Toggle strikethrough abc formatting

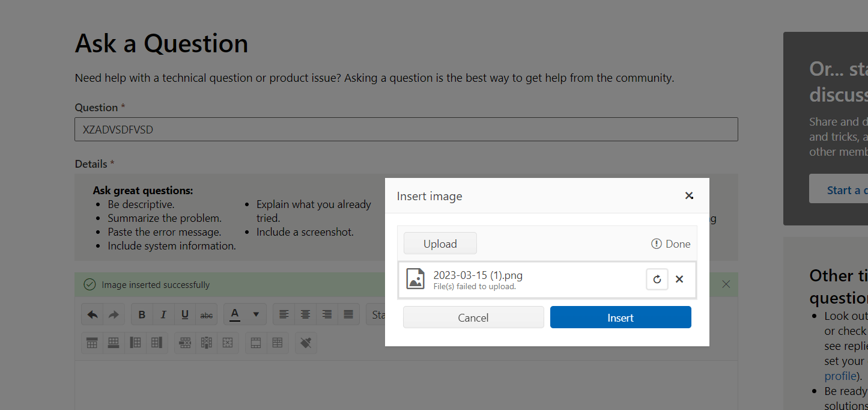click(207, 314)
